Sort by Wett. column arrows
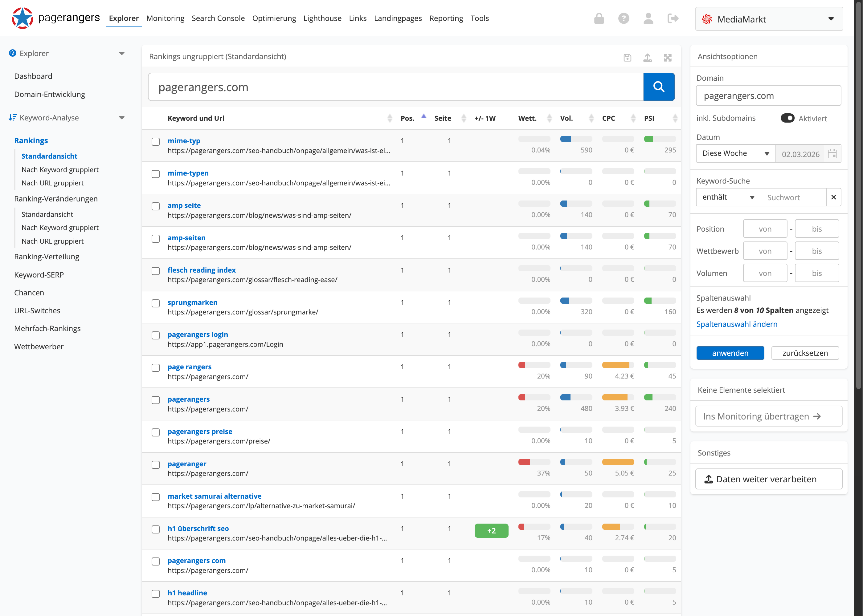The width and height of the screenshot is (863, 616). [549, 118]
